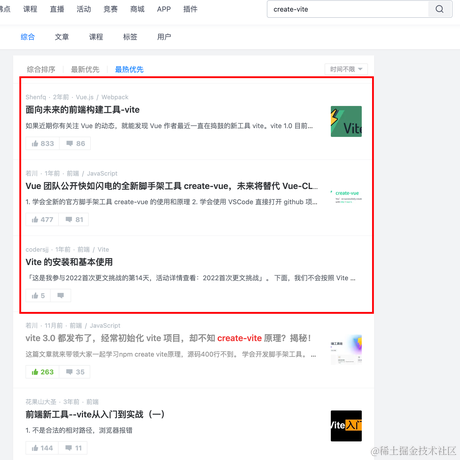The width and height of the screenshot is (460, 460).
Task: Click the JavaScript tag on the vite 3.0 article
Action: click(105, 325)
